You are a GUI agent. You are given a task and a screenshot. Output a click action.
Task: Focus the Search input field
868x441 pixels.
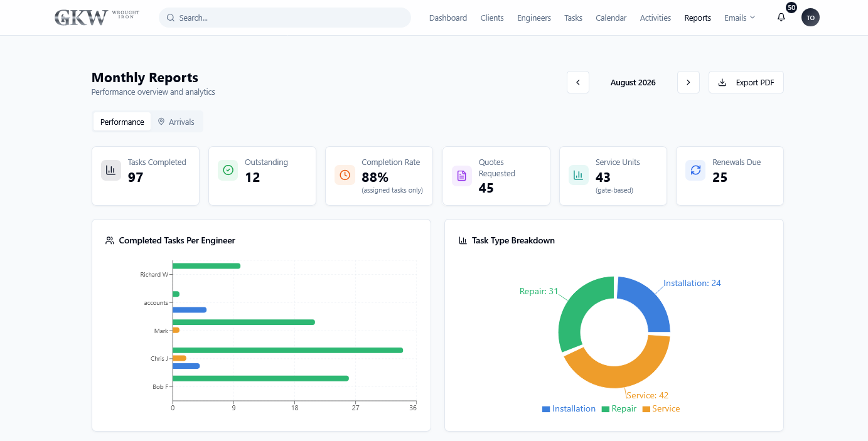(x=285, y=18)
